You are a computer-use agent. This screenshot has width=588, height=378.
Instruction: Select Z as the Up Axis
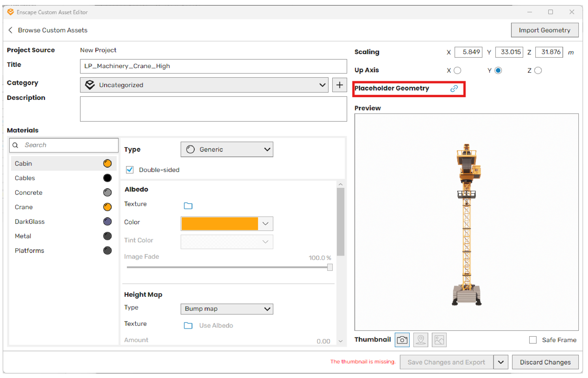tap(538, 71)
